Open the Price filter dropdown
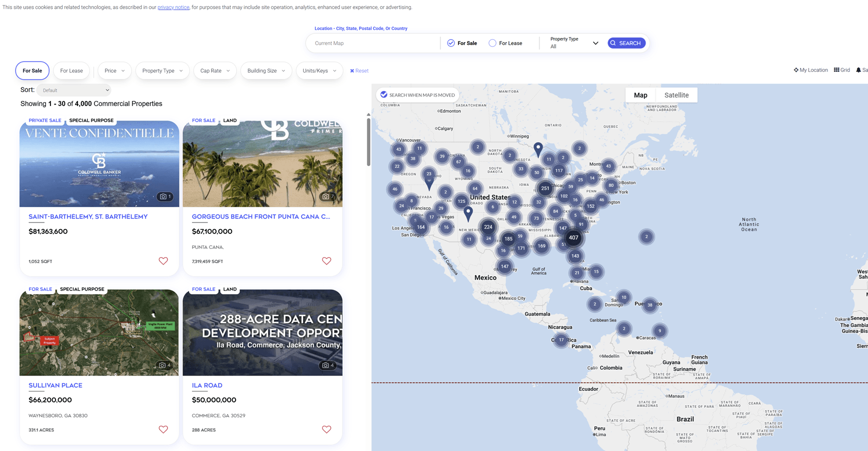 point(114,70)
